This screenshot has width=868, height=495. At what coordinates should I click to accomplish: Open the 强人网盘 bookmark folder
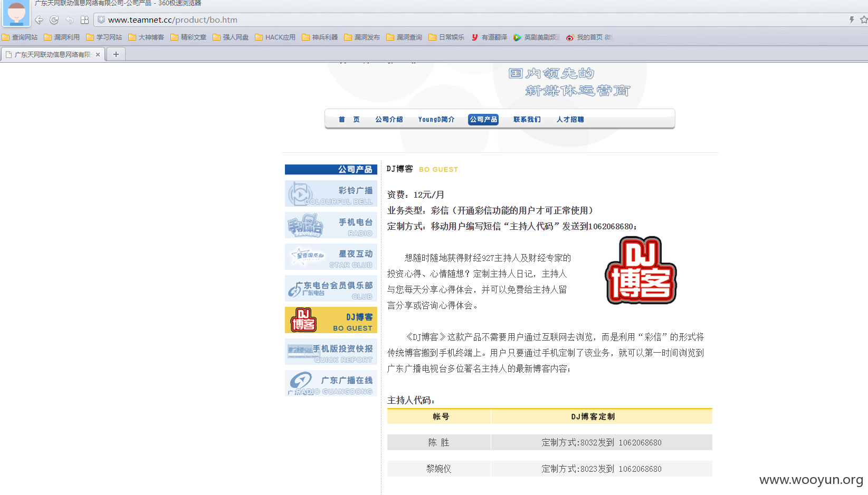[231, 37]
